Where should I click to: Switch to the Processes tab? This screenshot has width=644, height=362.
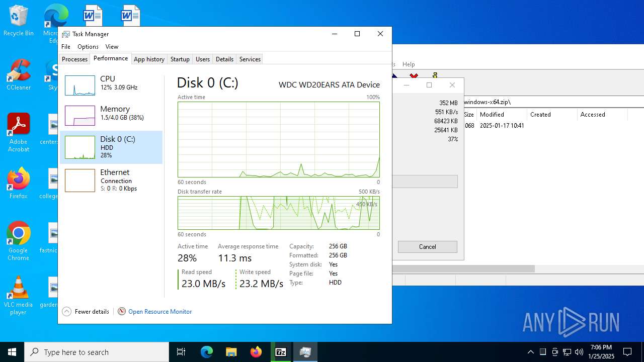coord(74,59)
